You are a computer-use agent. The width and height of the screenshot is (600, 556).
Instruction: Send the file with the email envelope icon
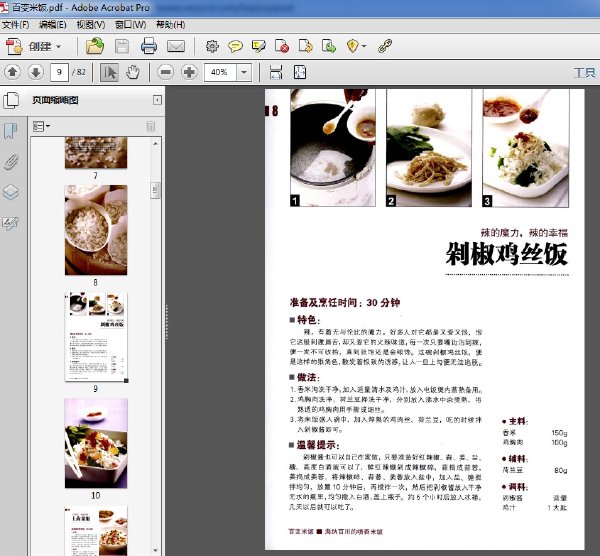pos(176,46)
